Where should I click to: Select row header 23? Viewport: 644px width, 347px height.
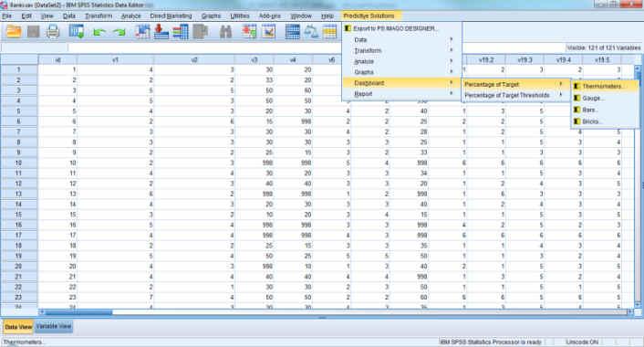coord(19,298)
